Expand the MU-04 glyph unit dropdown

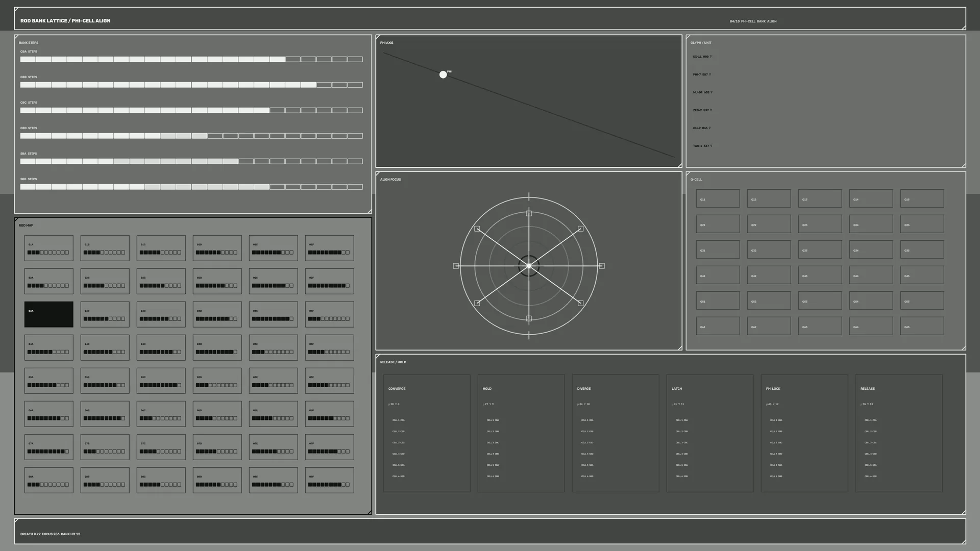tap(703, 92)
